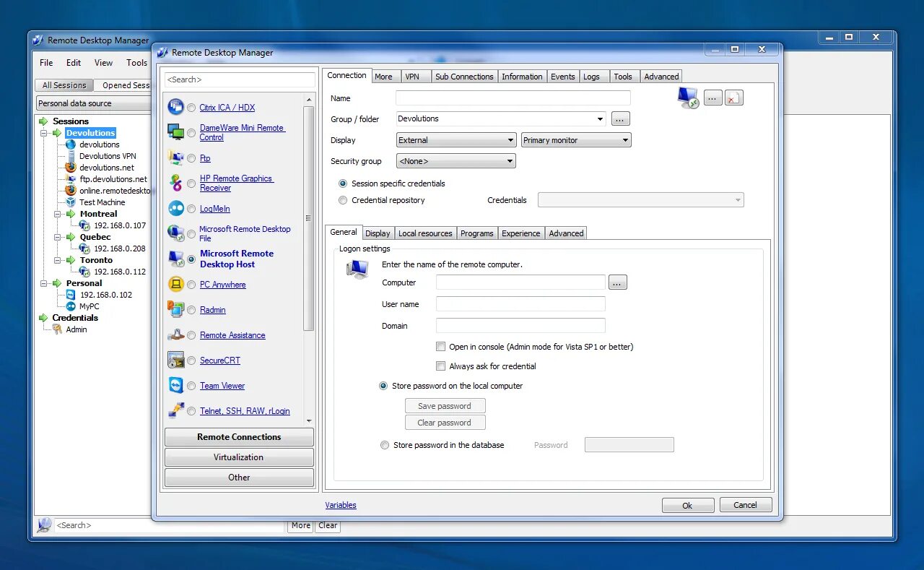
Task: Open the Experience tab
Action: point(521,233)
